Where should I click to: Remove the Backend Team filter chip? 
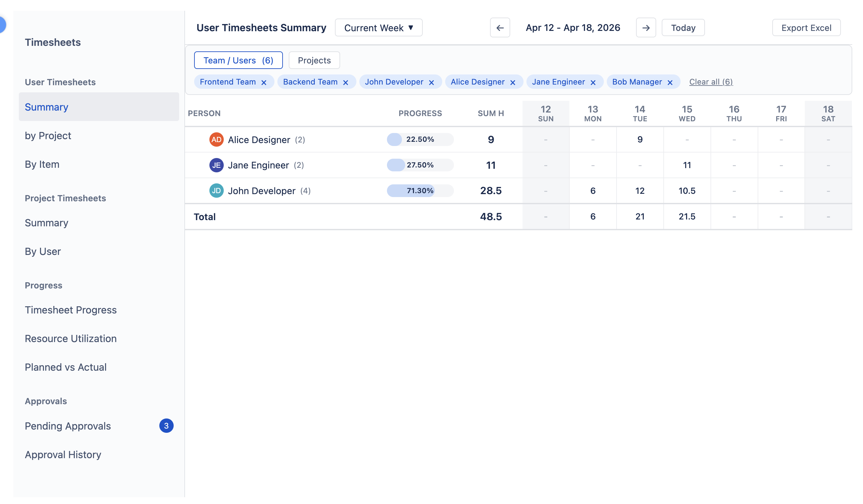tap(346, 82)
